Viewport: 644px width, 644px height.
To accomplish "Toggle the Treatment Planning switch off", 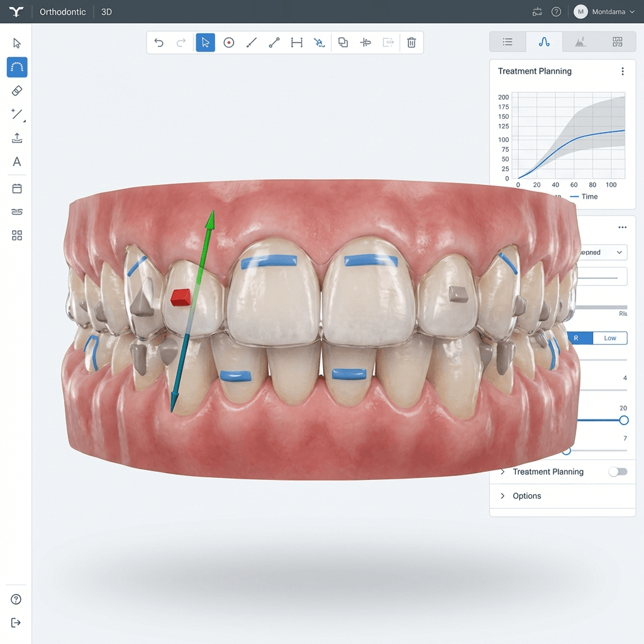I will click(x=618, y=472).
